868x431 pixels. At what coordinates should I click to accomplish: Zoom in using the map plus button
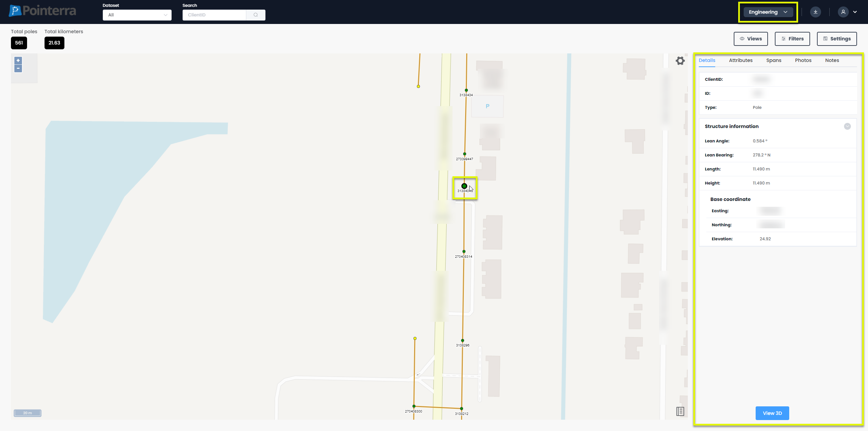(18, 61)
